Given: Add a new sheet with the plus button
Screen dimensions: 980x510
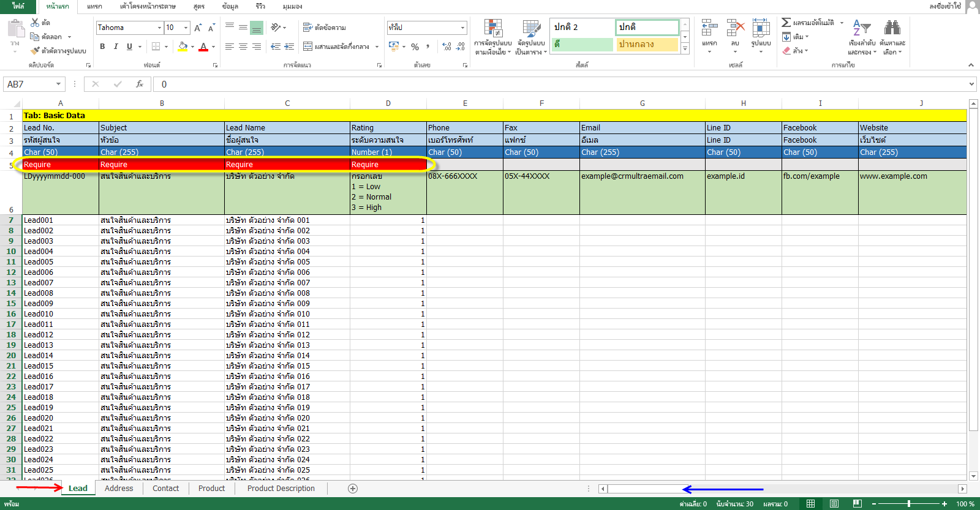Looking at the screenshot, I should coord(353,489).
